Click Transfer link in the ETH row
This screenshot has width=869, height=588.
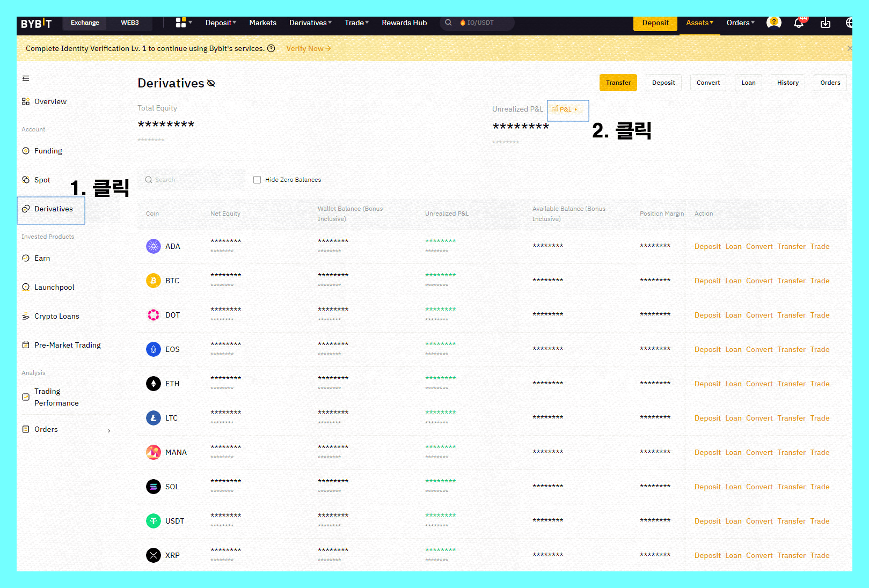(x=791, y=384)
